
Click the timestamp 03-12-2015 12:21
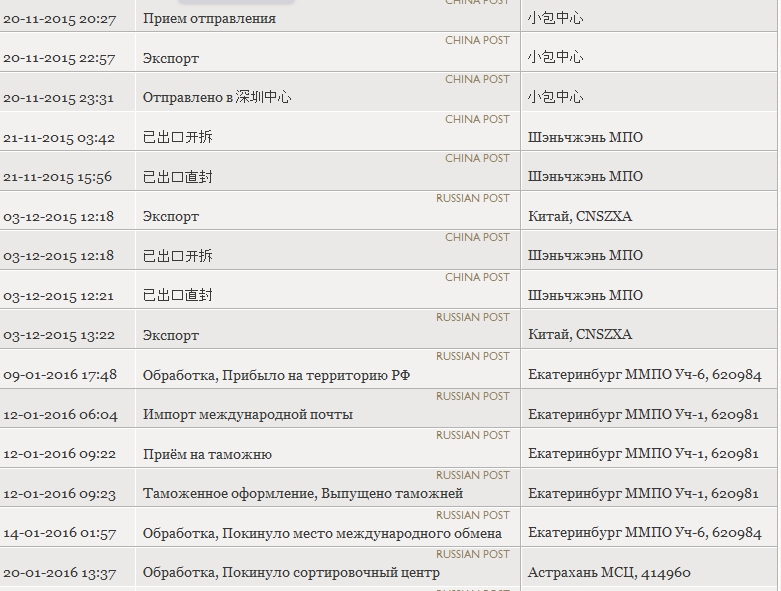[58, 296]
